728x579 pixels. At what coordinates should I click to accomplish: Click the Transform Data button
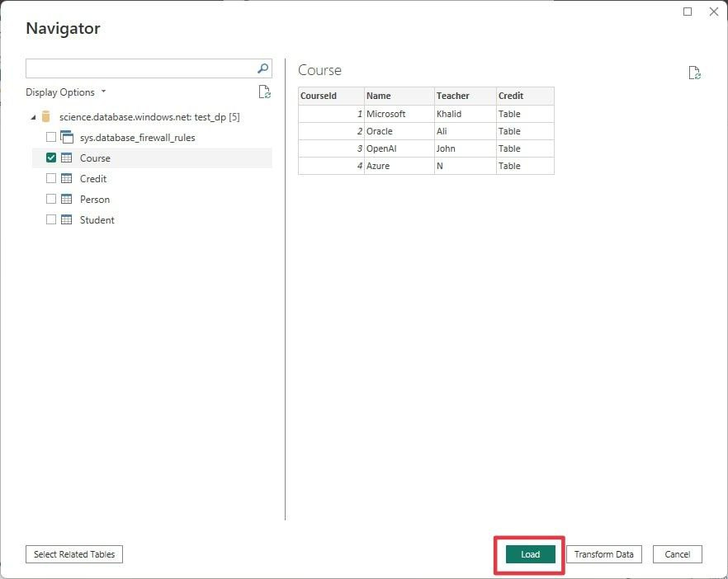coord(603,554)
